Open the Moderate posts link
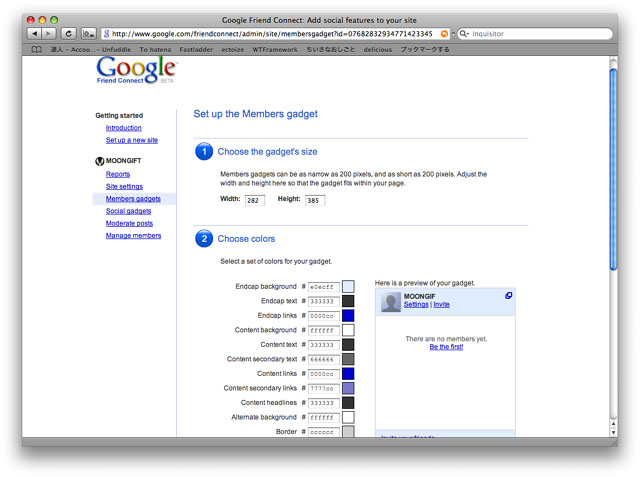This screenshot has width=640, height=477. (129, 223)
